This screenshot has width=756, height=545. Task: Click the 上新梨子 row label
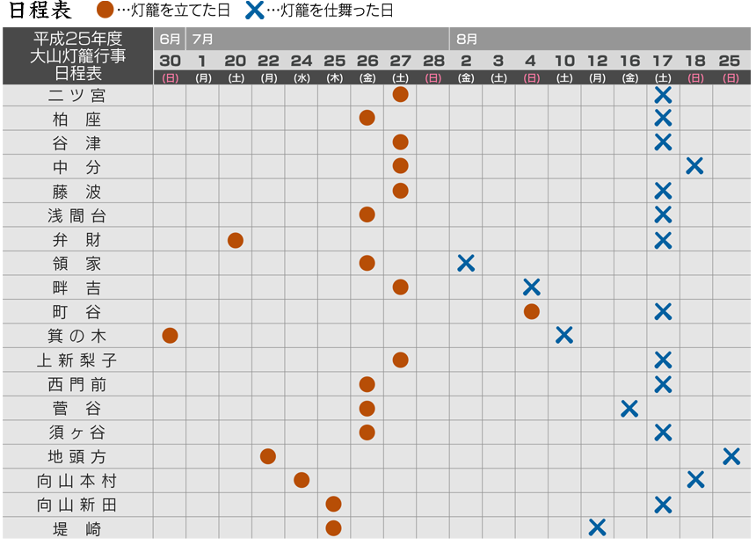pos(77,360)
